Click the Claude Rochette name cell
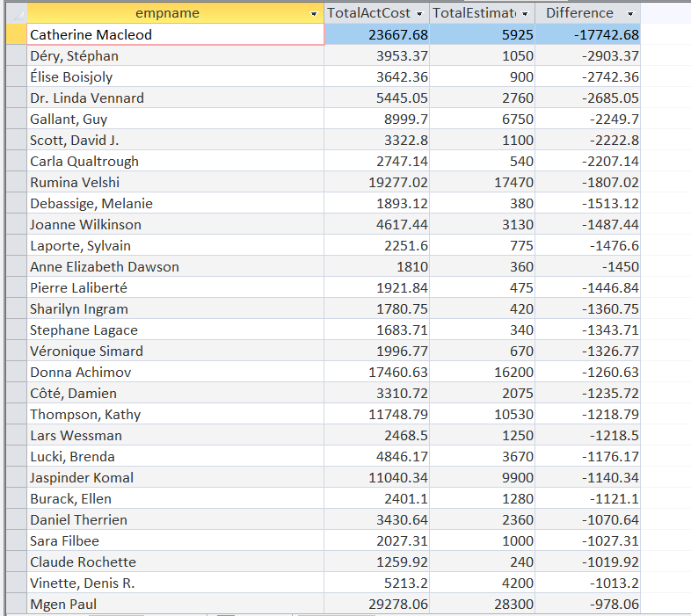This screenshot has width=691, height=616. [x=176, y=562]
